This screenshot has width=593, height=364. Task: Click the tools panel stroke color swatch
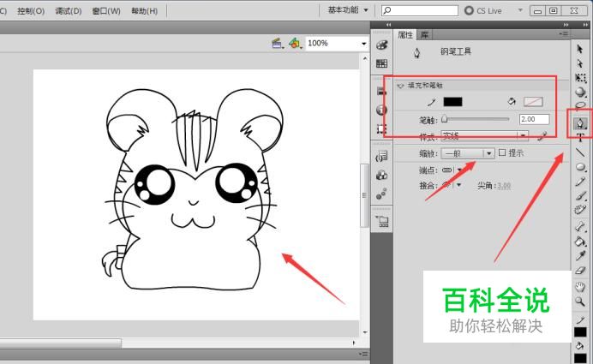[x=580, y=331]
